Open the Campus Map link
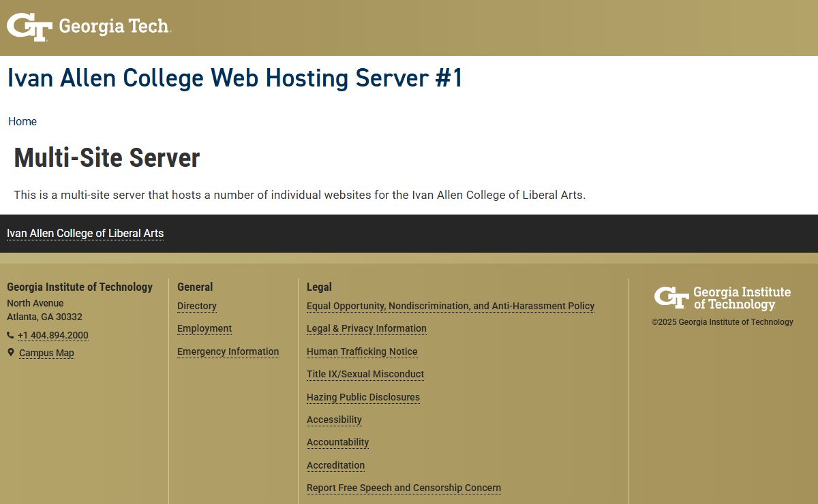 pyautogui.click(x=46, y=353)
